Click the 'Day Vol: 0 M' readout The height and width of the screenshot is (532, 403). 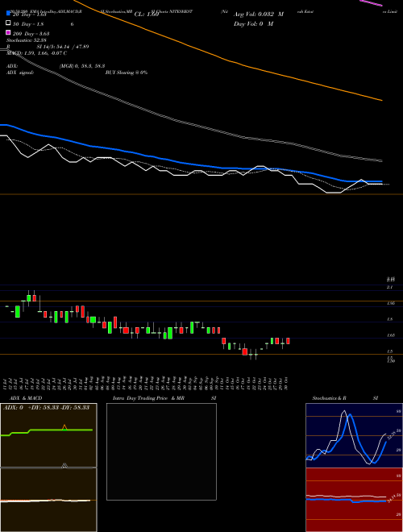(x=253, y=24)
